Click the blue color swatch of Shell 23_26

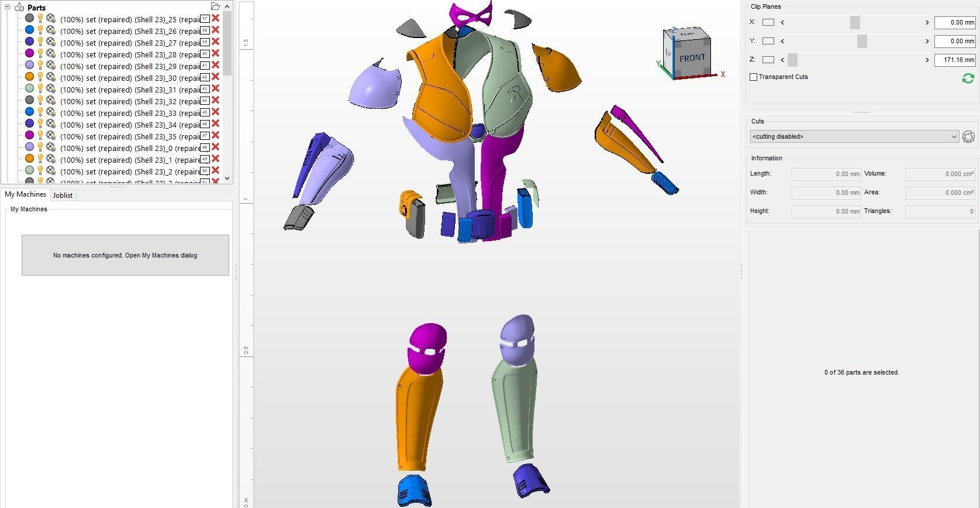point(29,30)
